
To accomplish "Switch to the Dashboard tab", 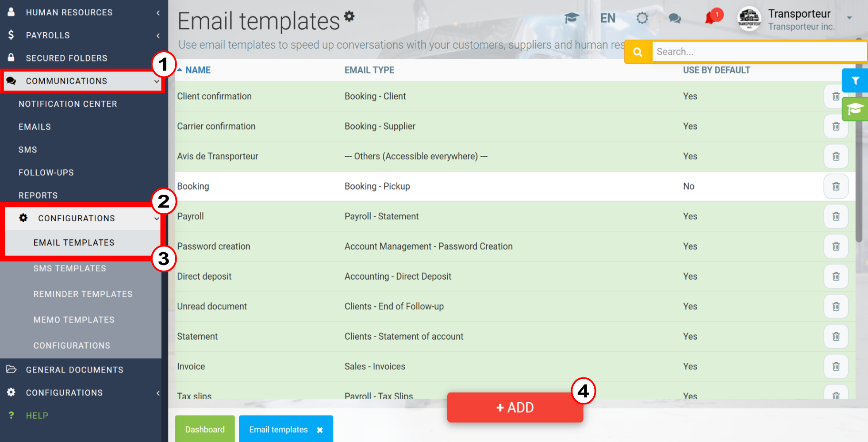I will pyautogui.click(x=205, y=429).
